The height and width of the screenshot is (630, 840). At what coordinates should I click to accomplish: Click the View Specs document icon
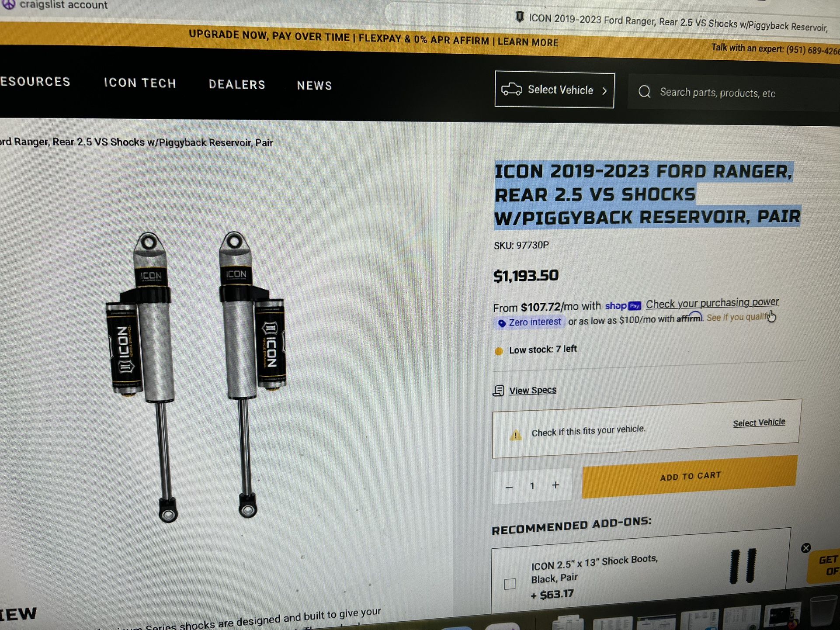tap(499, 391)
